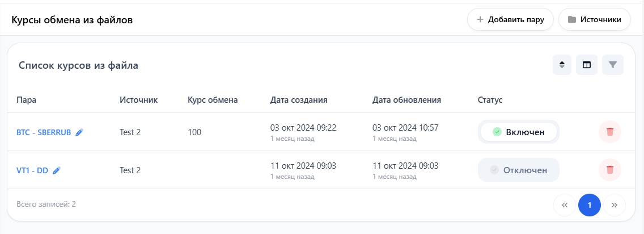644x234 pixels.
Task: Open the VT1 - DD pair link
Action: 32,170
